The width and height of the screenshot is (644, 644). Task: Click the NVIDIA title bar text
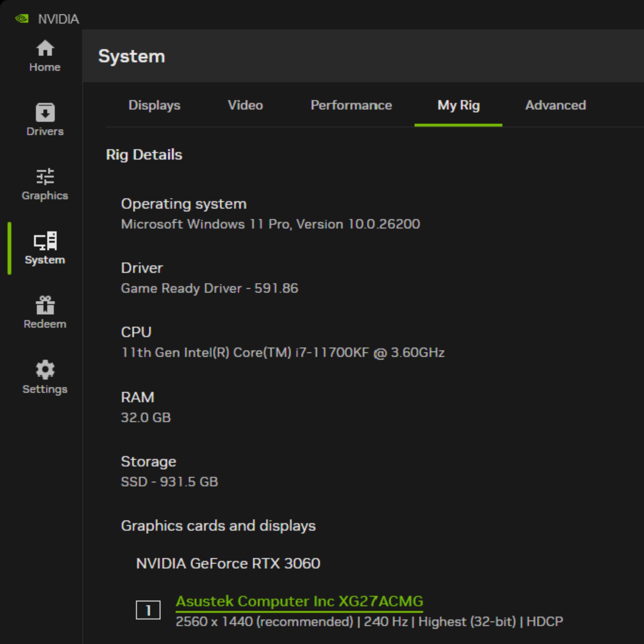[x=59, y=19]
